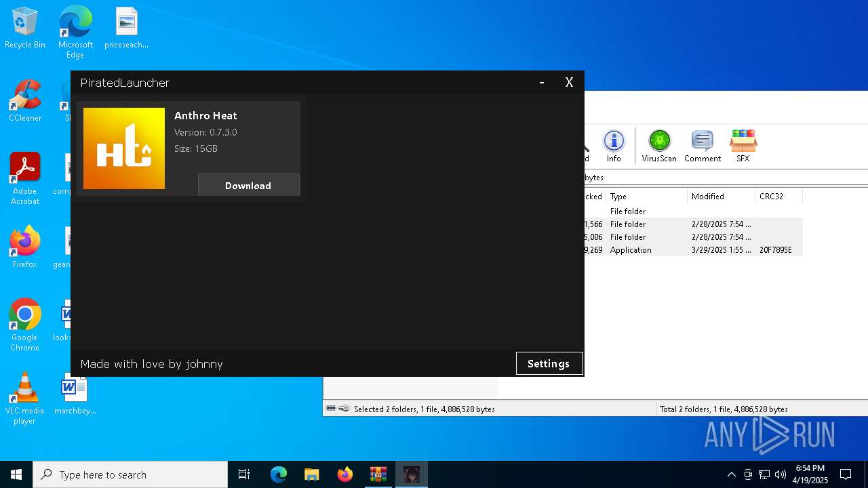
Task: Select CRC32 value 20F7895E
Action: tap(776, 250)
